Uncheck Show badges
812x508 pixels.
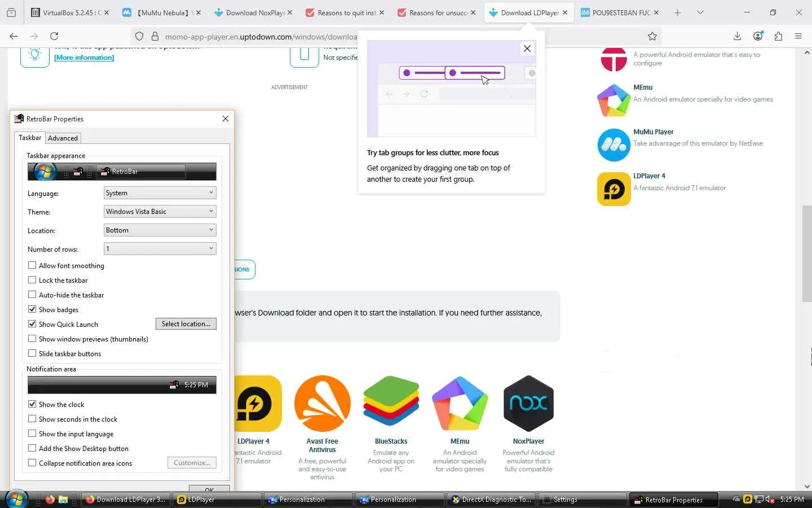click(x=32, y=309)
